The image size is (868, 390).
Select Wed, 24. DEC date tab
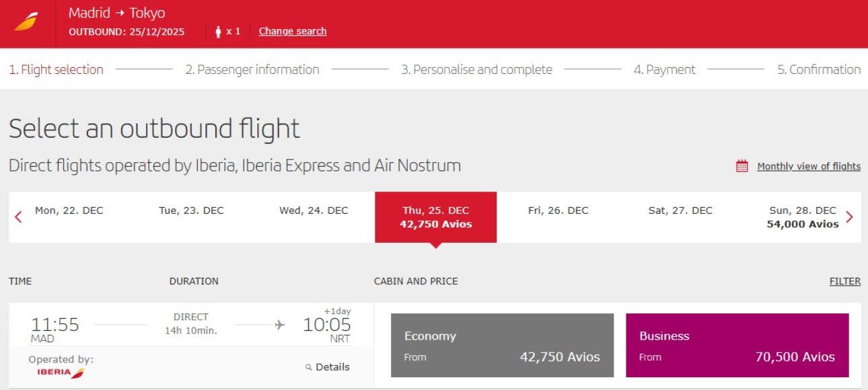point(314,210)
